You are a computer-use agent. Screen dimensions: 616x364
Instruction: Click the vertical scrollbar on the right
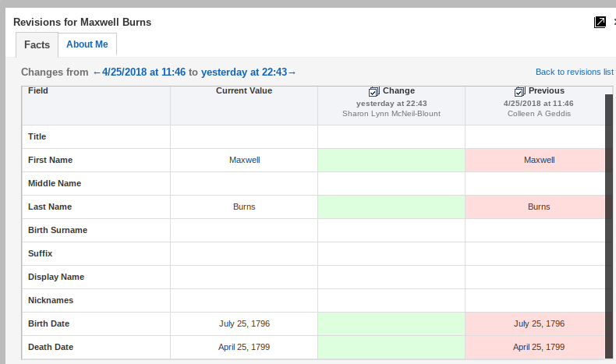pyautogui.click(x=609, y=226)
